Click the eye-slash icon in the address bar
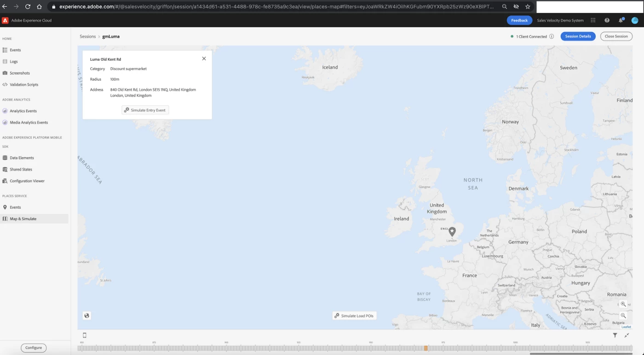Viewport: 644px width, 355px height. coord(516,6)
